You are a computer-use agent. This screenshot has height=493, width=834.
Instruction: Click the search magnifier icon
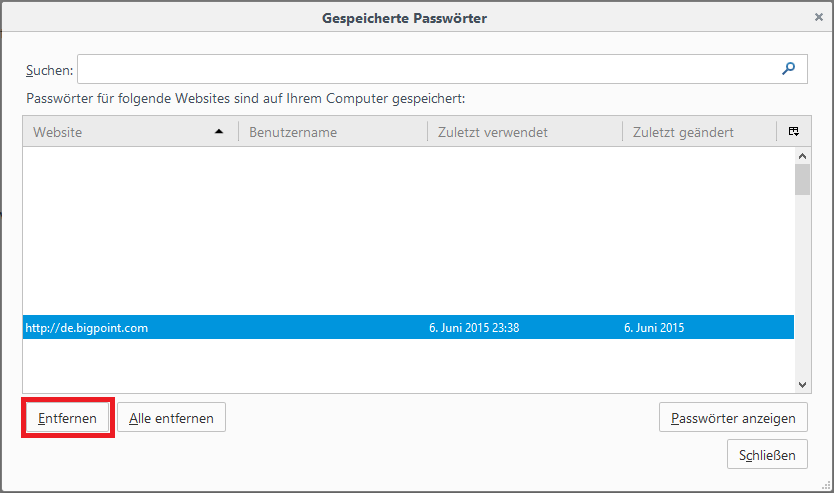[789, 69]
